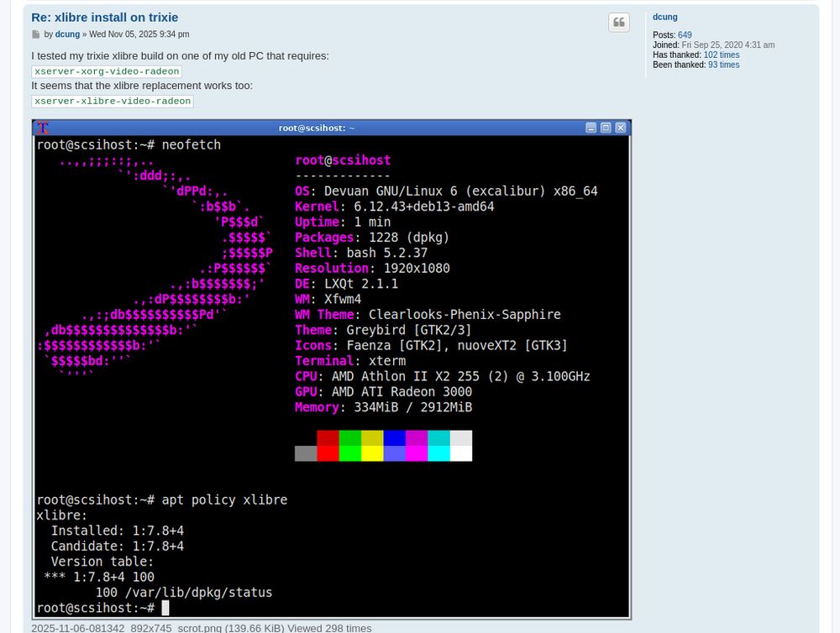Maximize the root@scsihost terminal window
The height and width of the screenshot is (633, 840).
[x=606, y=128]
